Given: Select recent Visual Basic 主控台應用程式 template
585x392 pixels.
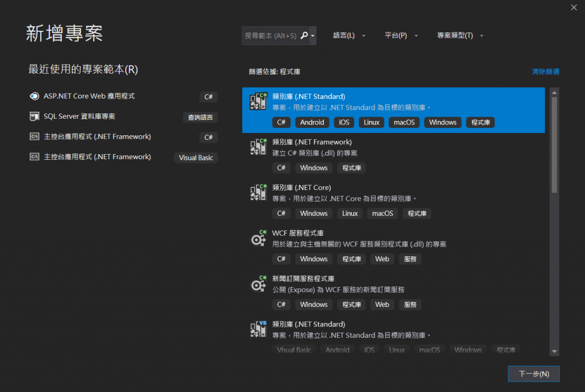Looking at the screenshot, I should (97, 157).
